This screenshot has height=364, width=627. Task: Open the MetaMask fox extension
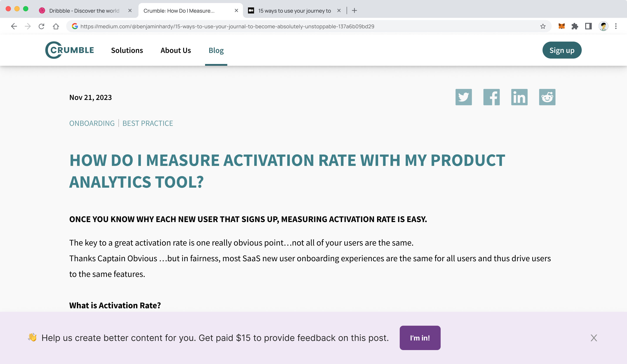[561, 26]
